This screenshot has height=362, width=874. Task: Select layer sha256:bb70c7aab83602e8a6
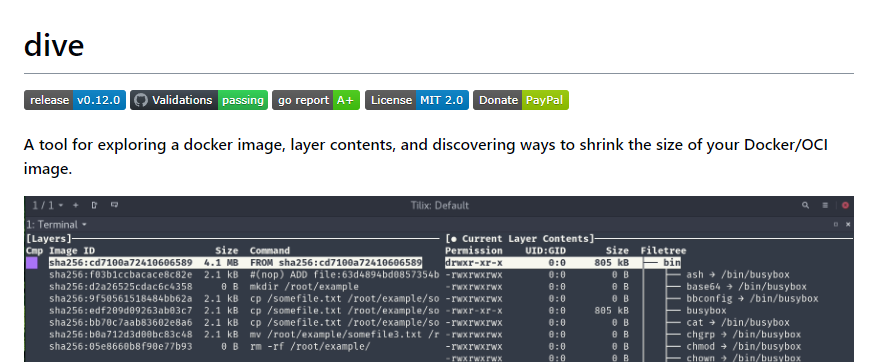pos(121,322)
